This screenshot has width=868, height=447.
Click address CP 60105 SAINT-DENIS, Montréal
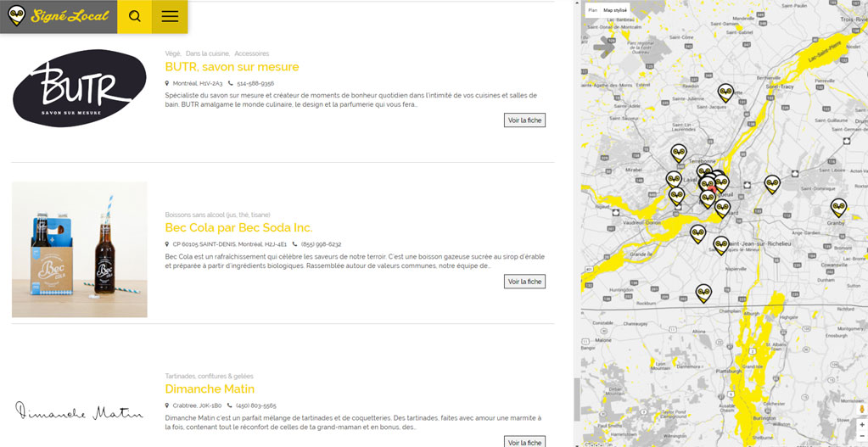(x=230, y=244)
